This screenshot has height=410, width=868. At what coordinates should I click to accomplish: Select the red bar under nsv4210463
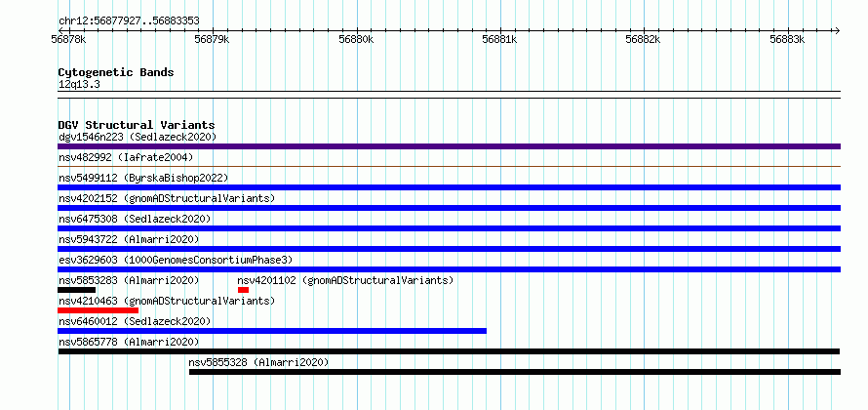tap(98, 310)
